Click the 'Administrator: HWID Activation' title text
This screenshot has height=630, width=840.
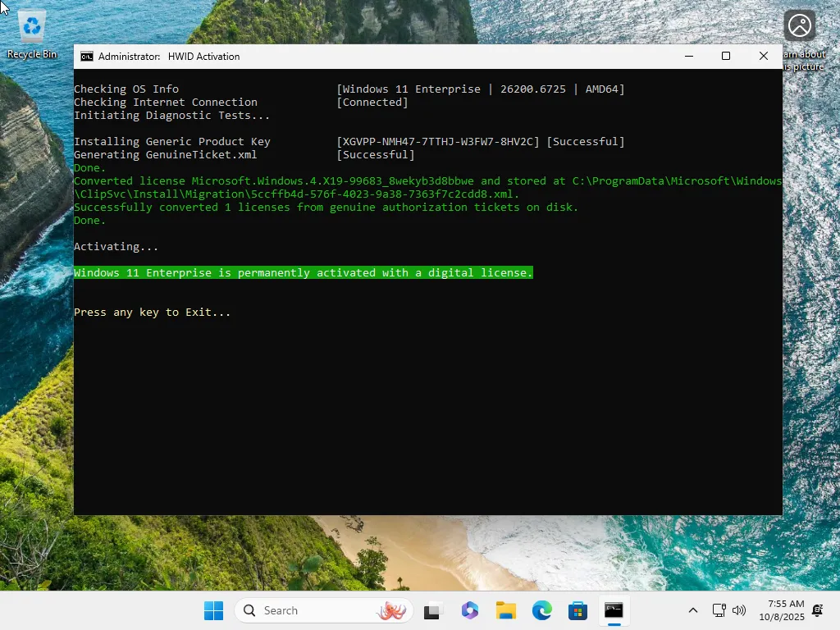click(169, 57)
